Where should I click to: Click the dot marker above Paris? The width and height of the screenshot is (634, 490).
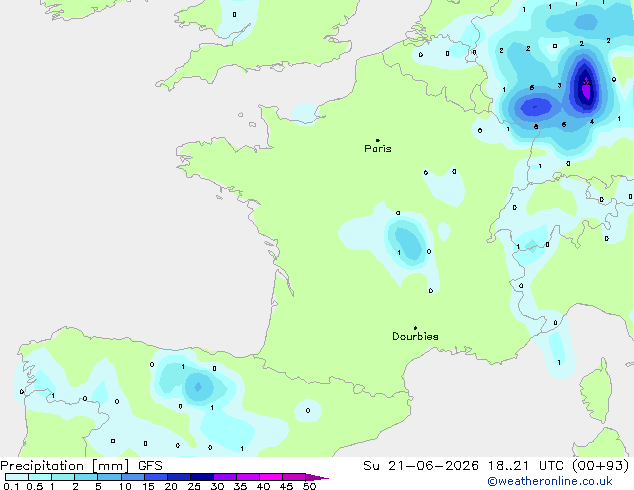tap(378, 140)
